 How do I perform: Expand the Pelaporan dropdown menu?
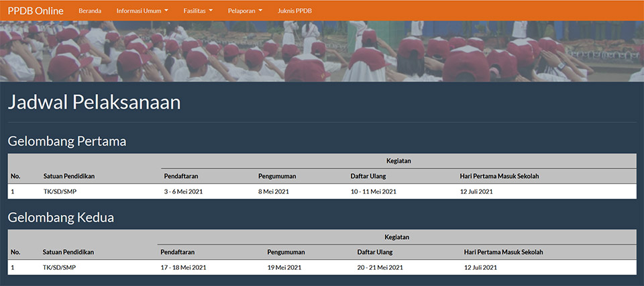click(245, 11)
